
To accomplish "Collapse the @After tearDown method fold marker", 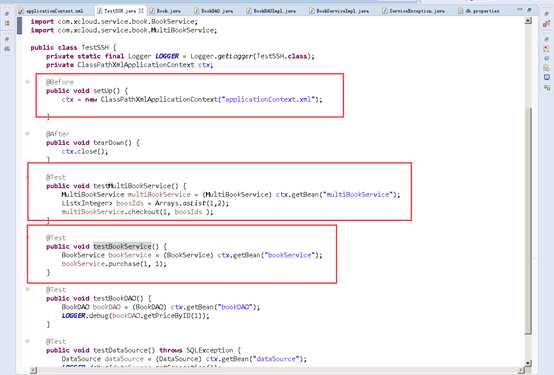I will tap(28, 134).
